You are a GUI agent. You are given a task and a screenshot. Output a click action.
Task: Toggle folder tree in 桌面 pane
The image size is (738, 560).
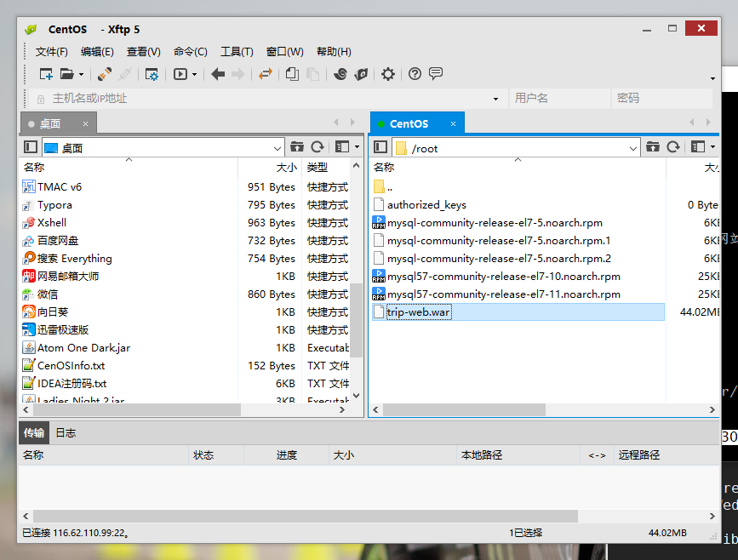(31, 147)
